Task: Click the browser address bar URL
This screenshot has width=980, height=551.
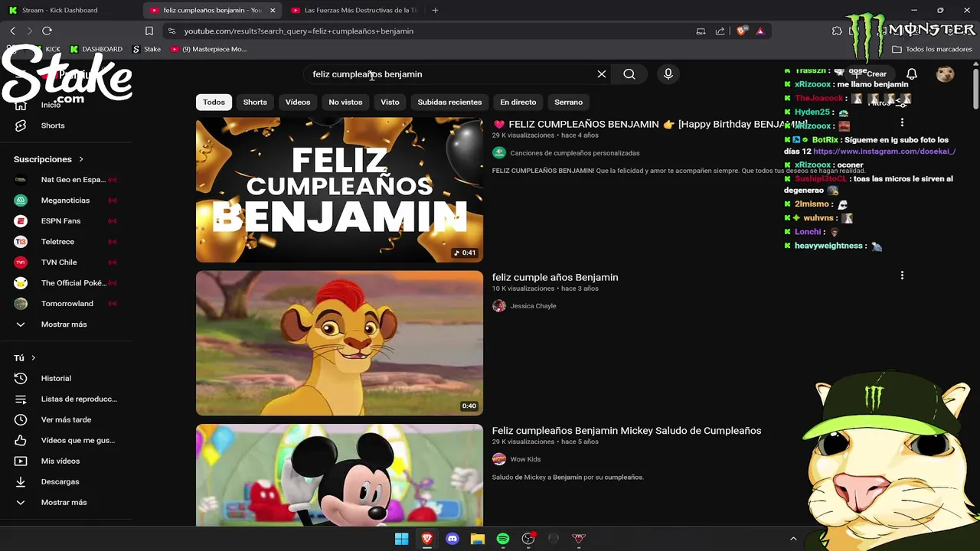Action: [299, 31]
